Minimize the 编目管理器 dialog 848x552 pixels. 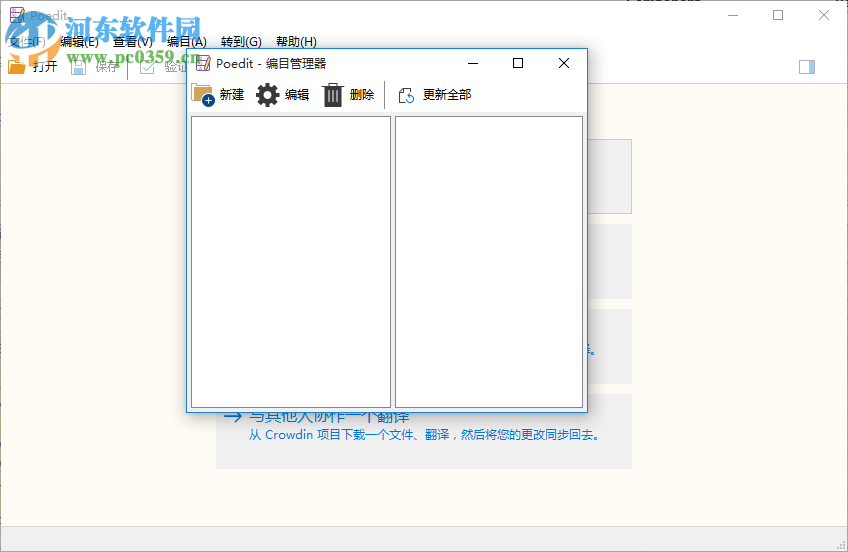point(473,63)
